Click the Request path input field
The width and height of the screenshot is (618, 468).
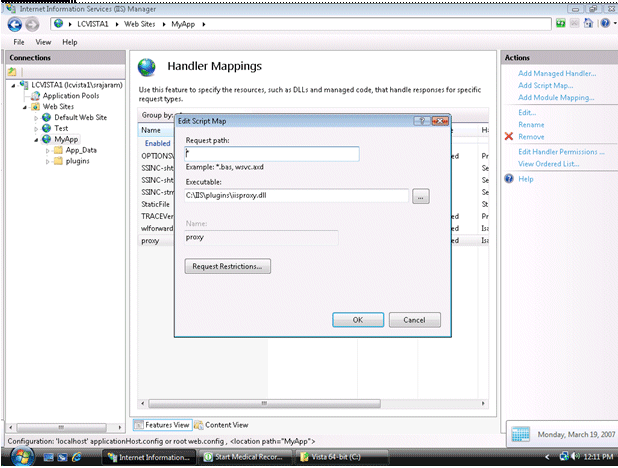tap(272, 154)
